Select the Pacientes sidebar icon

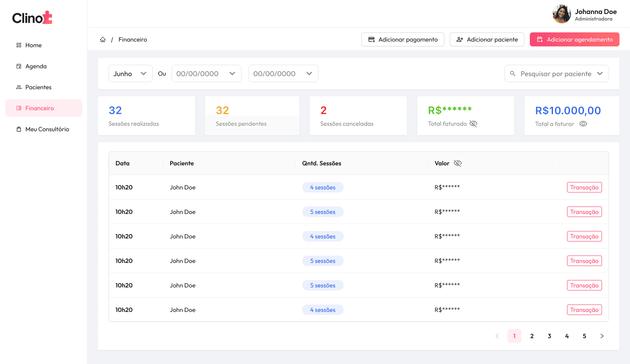[18, 87]
